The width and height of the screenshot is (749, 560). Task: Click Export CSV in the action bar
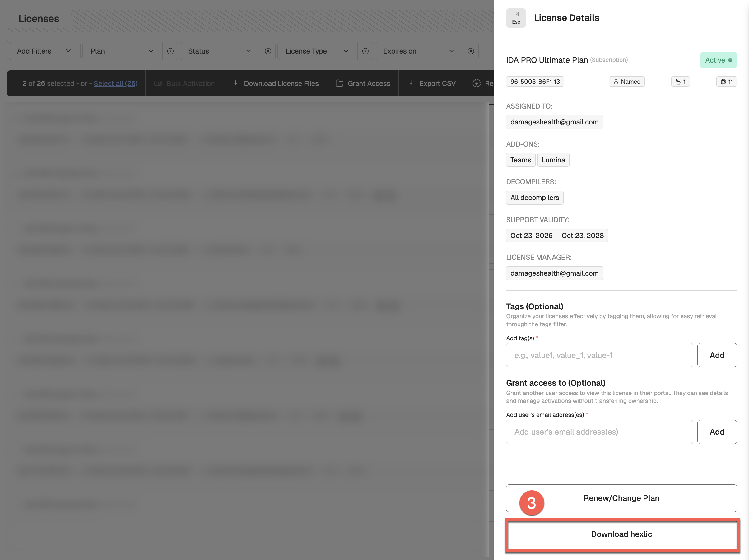pos(431,83)
